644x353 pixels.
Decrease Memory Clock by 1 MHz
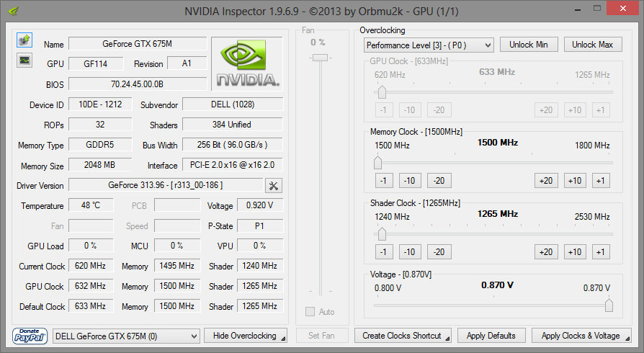[384, 180]
